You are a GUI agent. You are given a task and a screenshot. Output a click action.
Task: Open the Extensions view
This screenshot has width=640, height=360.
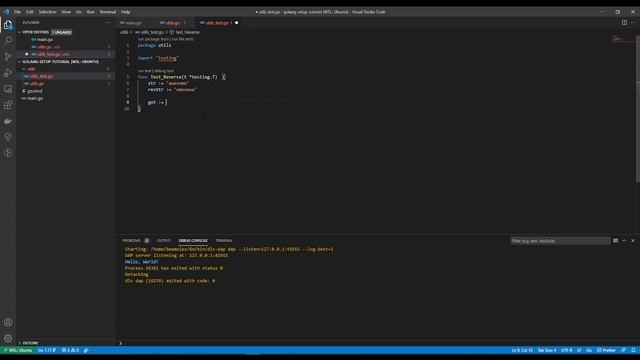8,105
